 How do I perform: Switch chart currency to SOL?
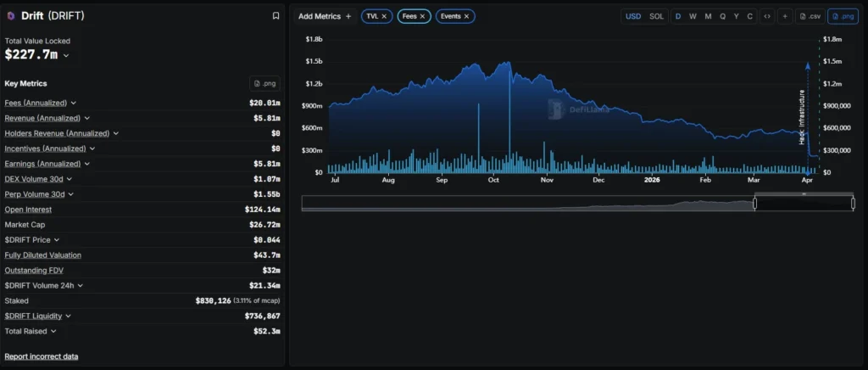point(657,16)
